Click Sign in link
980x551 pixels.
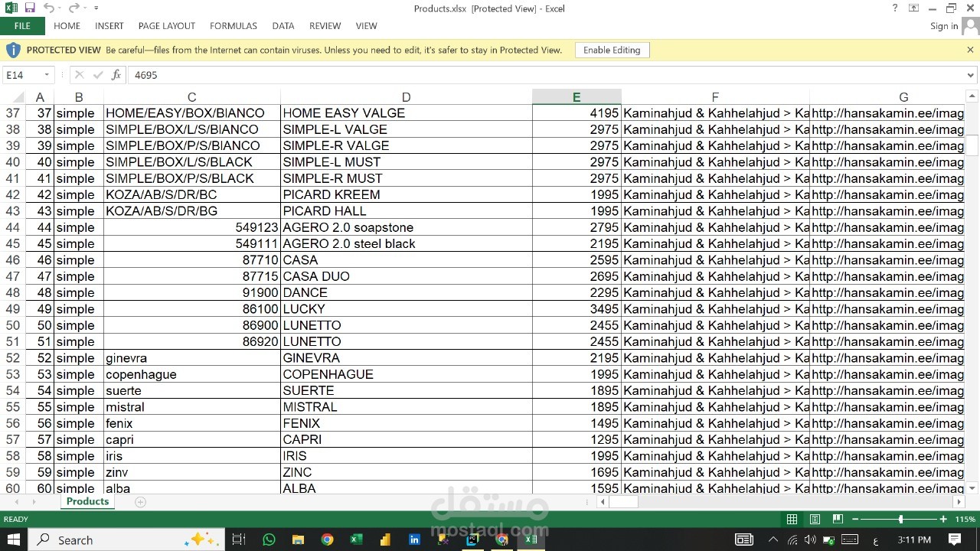coord(944,26)
